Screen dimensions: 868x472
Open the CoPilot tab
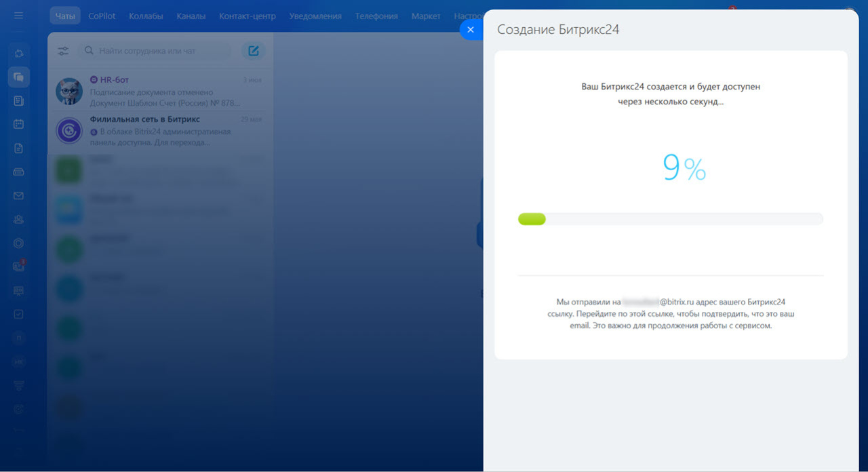pyautogui.click(x=102, y=16)
